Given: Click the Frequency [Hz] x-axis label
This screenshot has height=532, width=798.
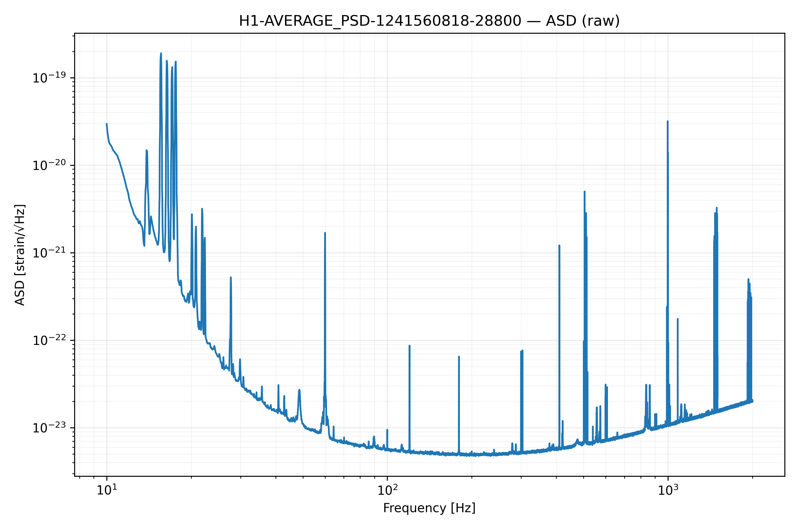Looking at the screenshot, I should click(x=429, y=508).
